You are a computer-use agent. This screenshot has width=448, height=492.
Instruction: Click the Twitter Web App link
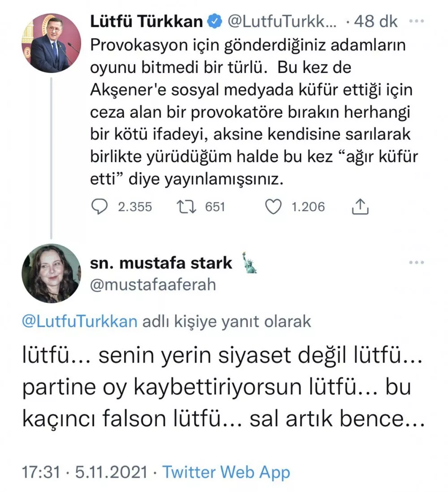coord(226,472)
